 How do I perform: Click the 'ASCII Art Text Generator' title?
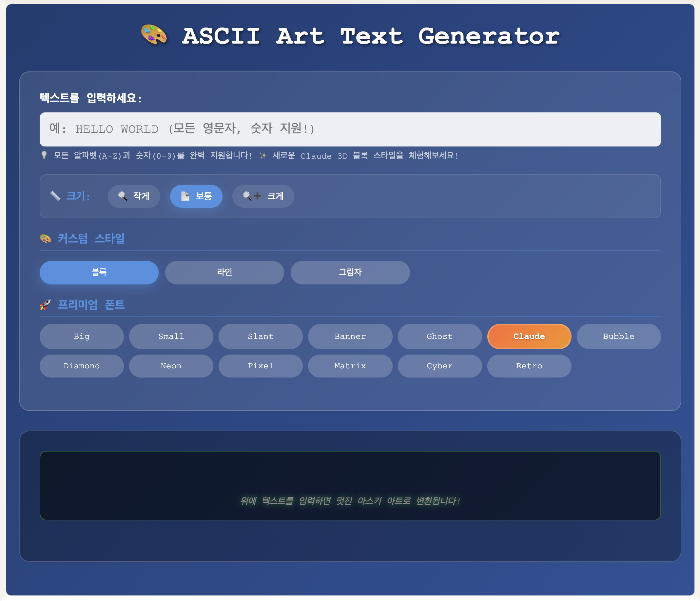tap(371, 36)
